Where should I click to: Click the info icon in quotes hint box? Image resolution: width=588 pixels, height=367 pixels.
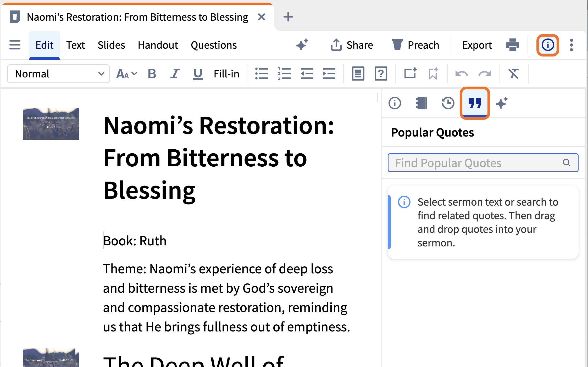pyautogui.click(x=404, y=202)
